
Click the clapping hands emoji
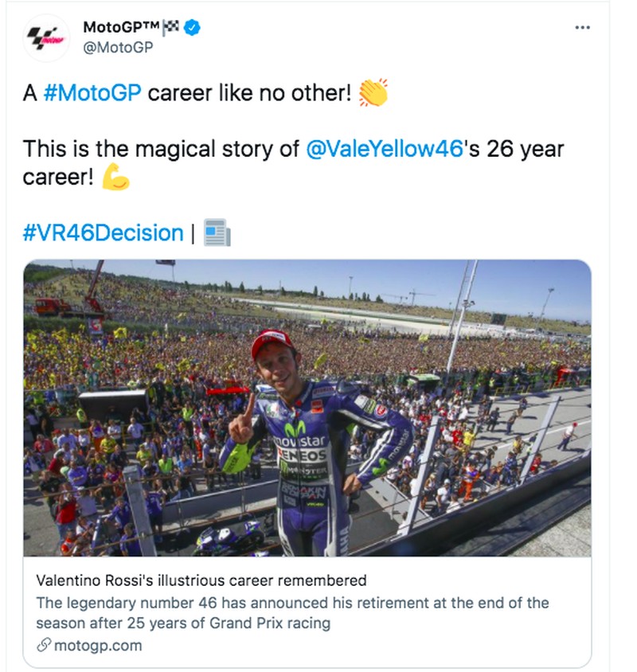pyautogui.click(x=373, y=92)
